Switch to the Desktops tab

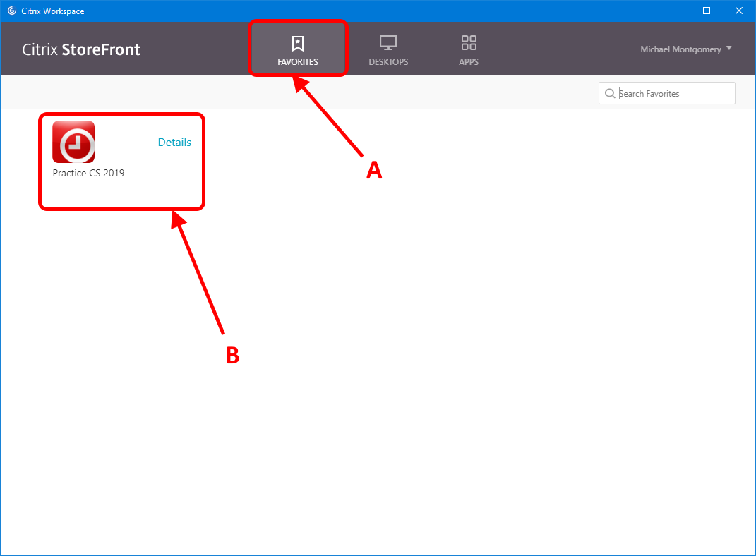388,49
